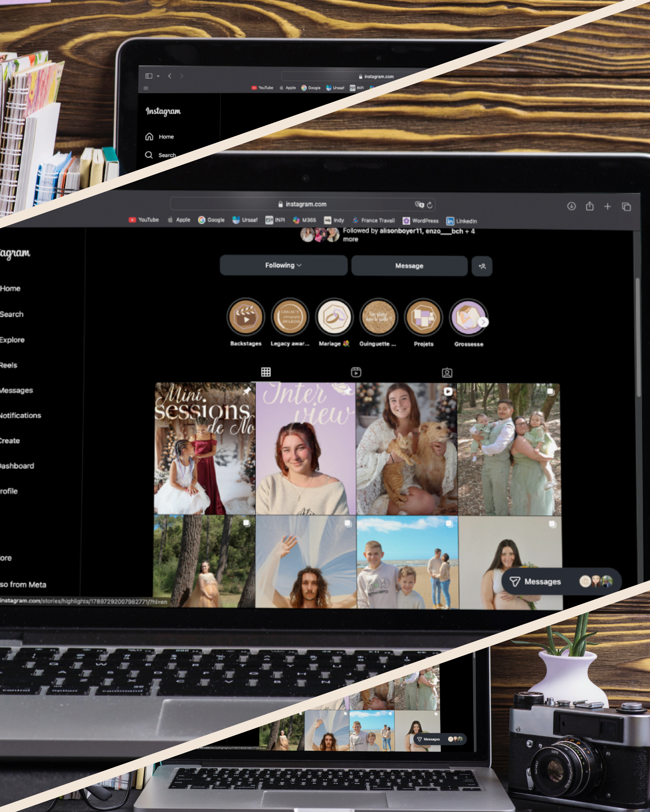Image resolution: width=650 pixels, height=812 pixels.
Task: Click the Safari forward arrow on the upper laptop
Action: [x=182, y=76]
